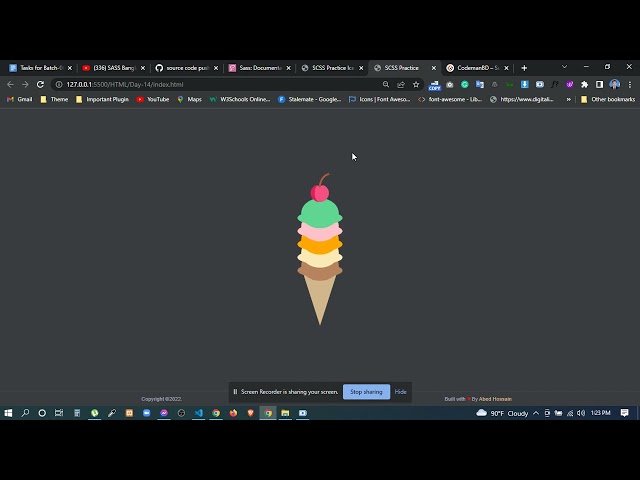The image size is (640, 480).
Task: Open the Windows Start menu
Action: (x=8, y=413)
